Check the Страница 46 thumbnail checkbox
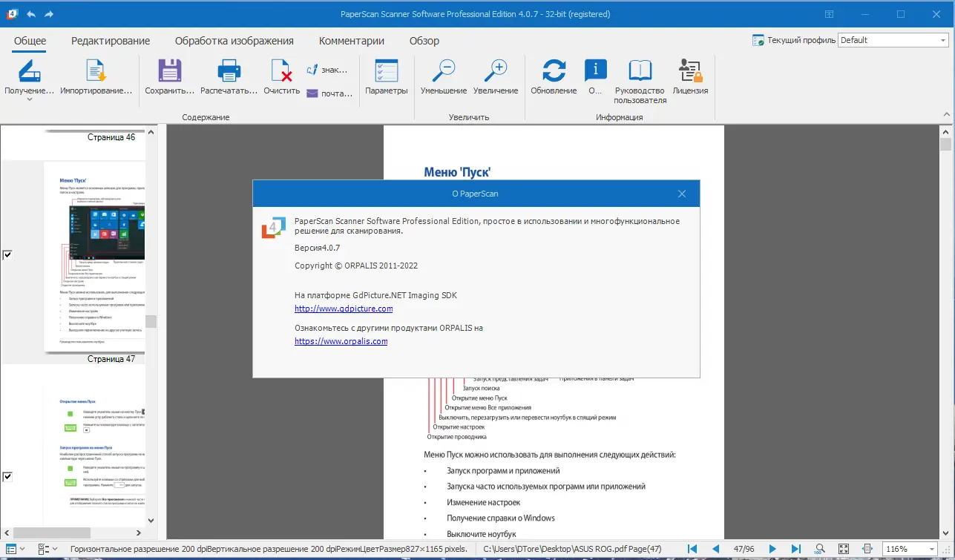Viewport: 955px width, 560px height. click(7, 255)
